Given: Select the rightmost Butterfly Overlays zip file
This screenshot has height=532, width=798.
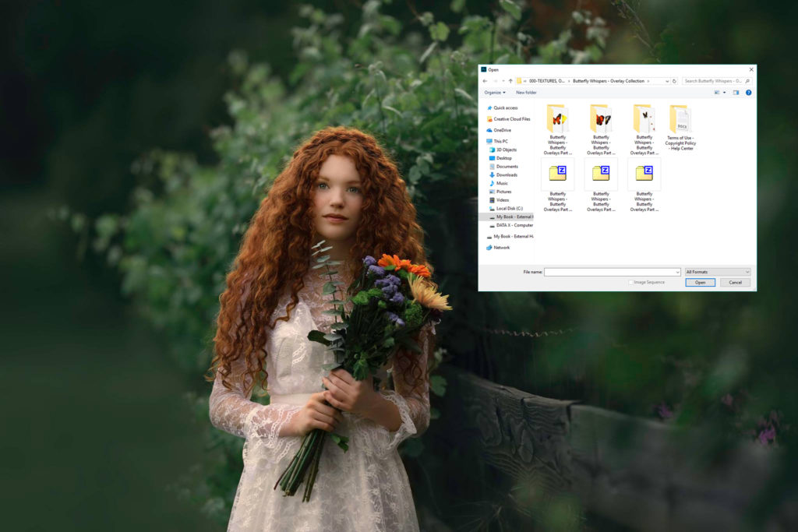Looking at the screenshot, I should tap(644, 186).
